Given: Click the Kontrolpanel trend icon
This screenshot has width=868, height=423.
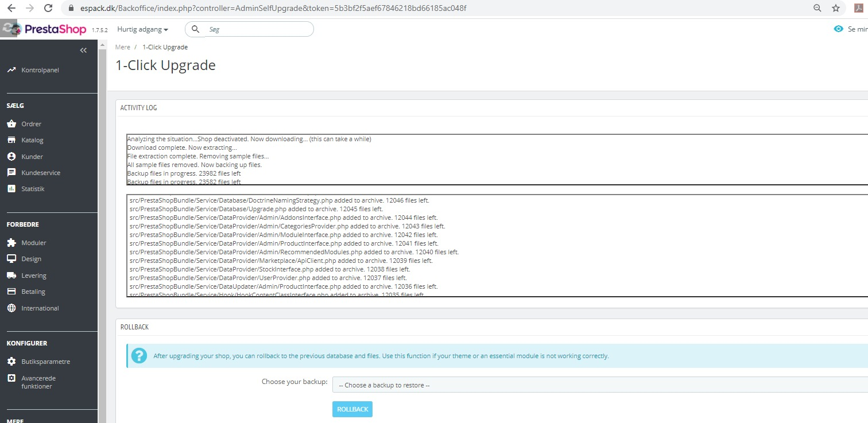Looking at the screenshot, I should point(11,70).
